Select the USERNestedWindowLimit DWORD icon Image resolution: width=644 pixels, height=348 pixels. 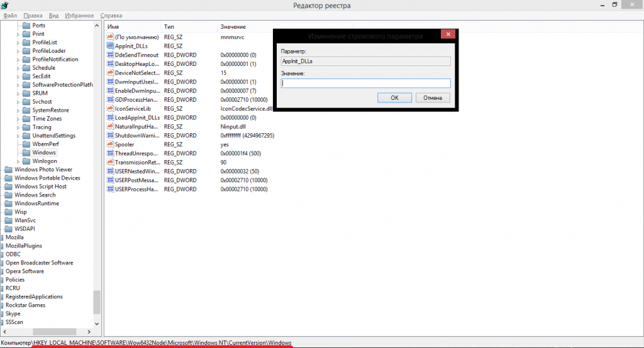110,171
